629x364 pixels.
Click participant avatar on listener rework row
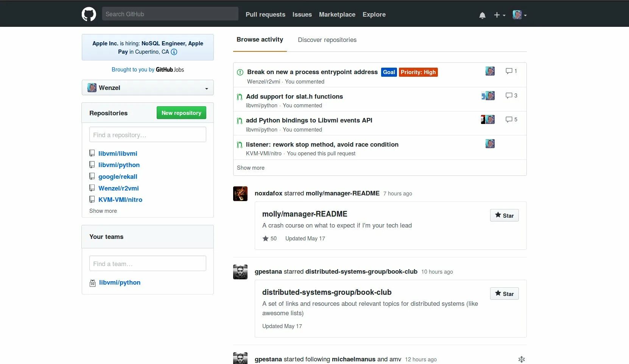(490, 144)
